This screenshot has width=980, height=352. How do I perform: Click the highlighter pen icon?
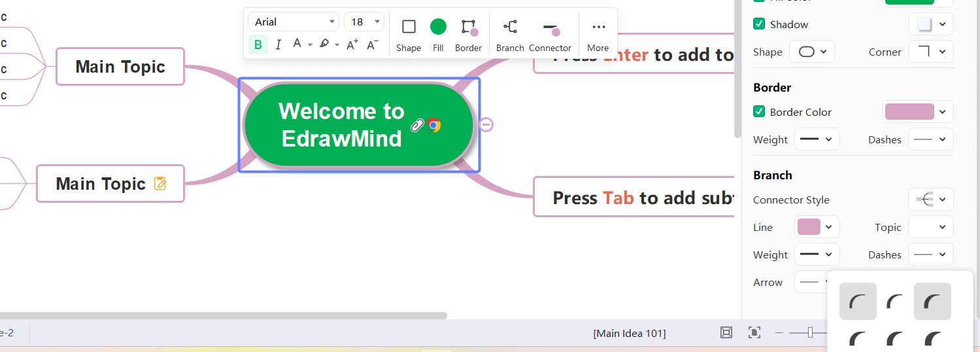324,44
